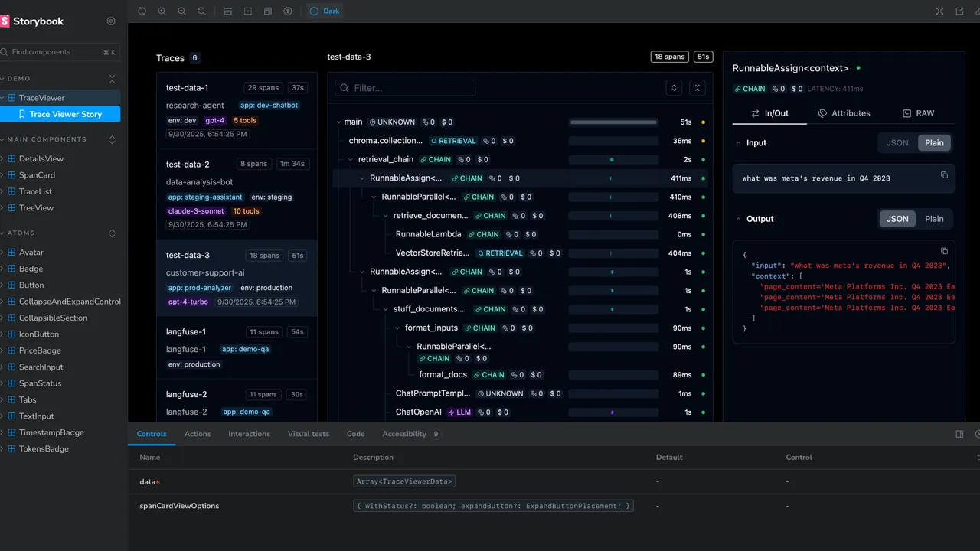Select the langfuse-1 trace card
Screen dimensions: 980x551
pos(237,347)
